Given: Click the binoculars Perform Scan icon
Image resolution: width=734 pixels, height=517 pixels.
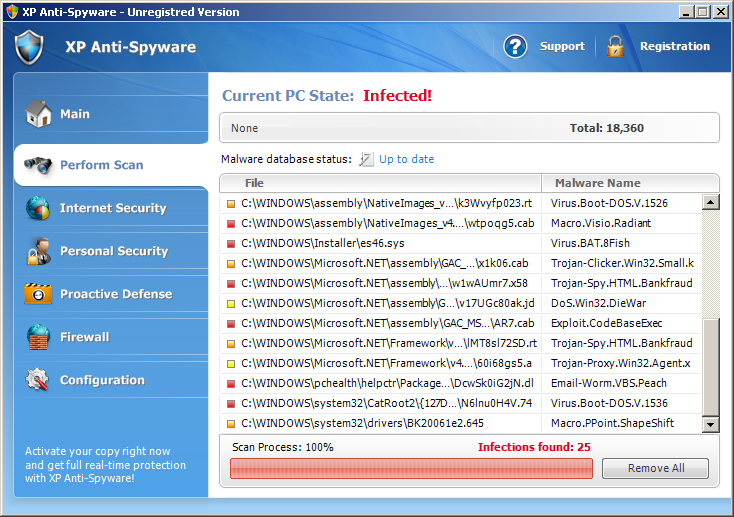Looking at the screenshot, I should coord(39,165).
